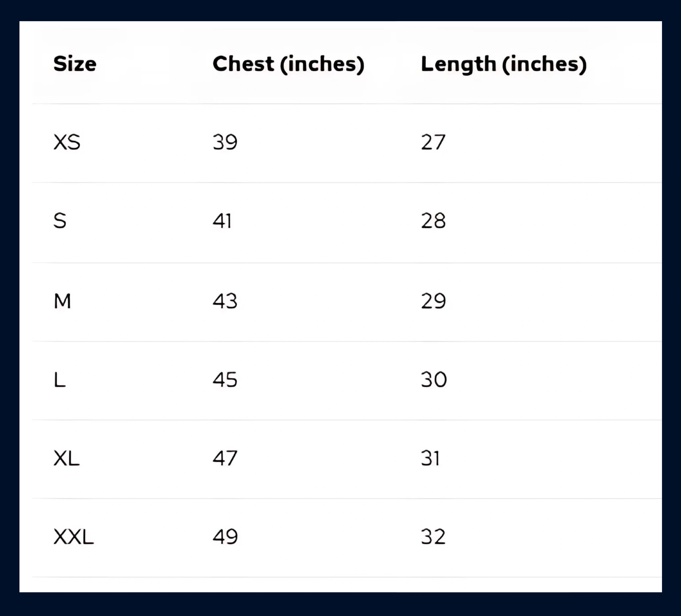Click the Length (inches) column header
The image size is (681, 616).
click(503, 64)
